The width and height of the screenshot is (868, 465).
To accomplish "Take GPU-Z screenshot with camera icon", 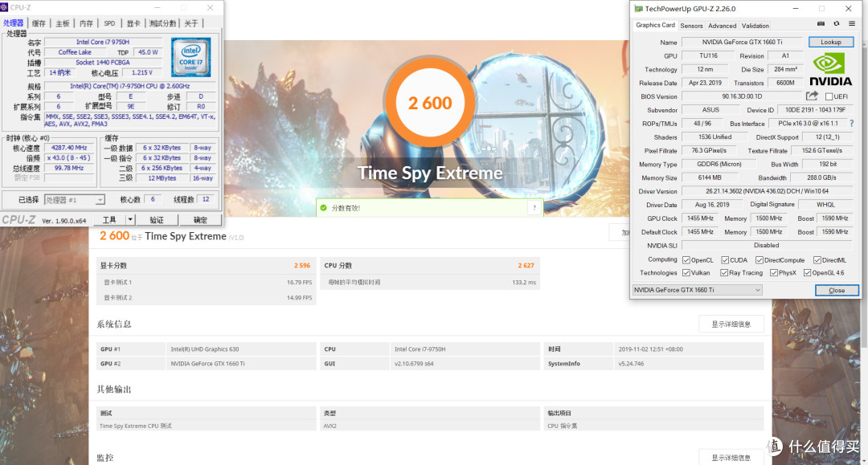I will (x=821, y=24).
